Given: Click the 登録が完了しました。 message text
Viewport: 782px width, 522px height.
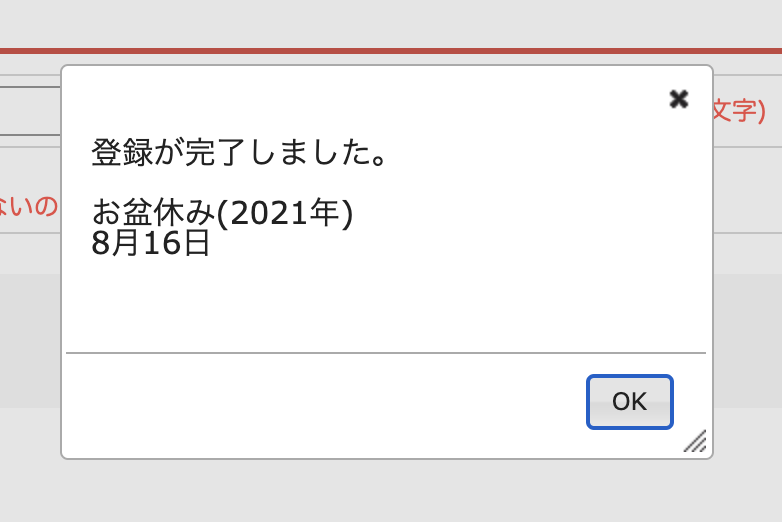Looking at the screenshot, I should pyautogui.click(x=239, y=153).
